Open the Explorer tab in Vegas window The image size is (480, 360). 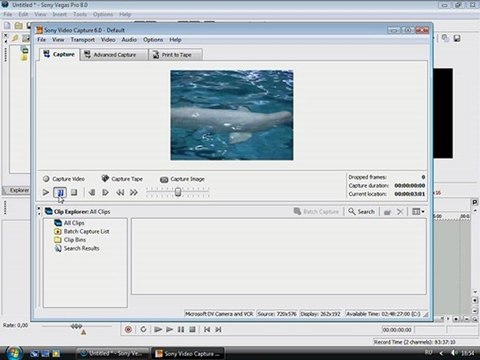(x=18, y=190)
